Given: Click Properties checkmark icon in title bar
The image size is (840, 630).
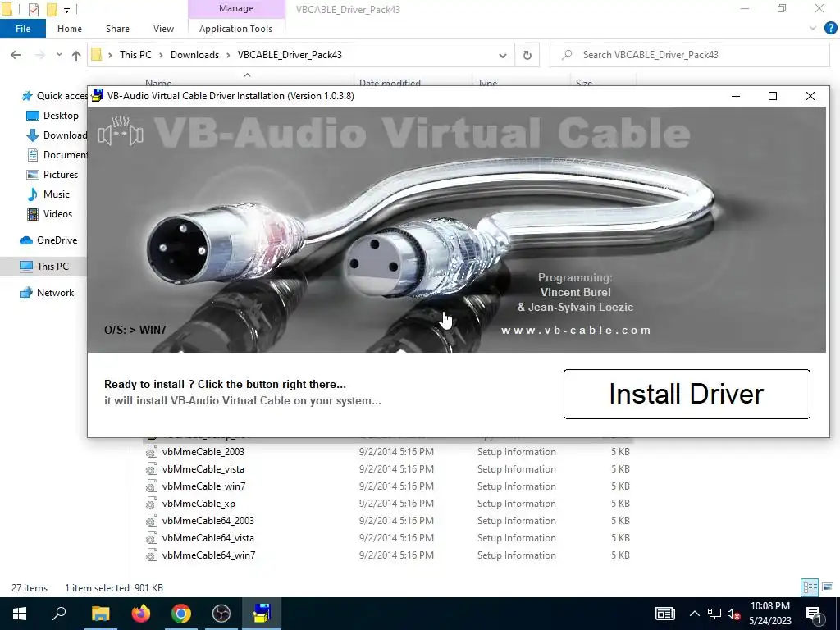Looking at the screenshot, I should point(33,9).
